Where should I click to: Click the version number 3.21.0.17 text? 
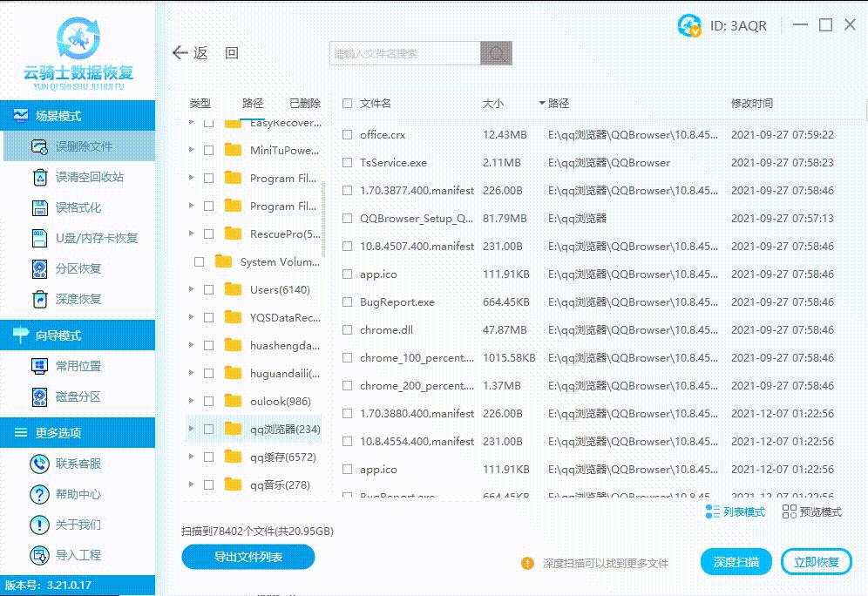point(69,585)
